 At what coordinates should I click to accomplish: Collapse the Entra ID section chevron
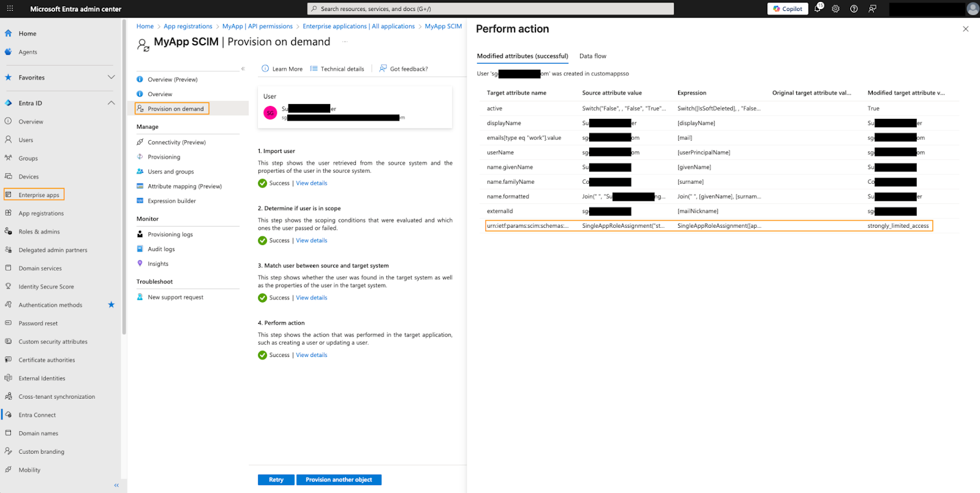click(x=111, y=103)
